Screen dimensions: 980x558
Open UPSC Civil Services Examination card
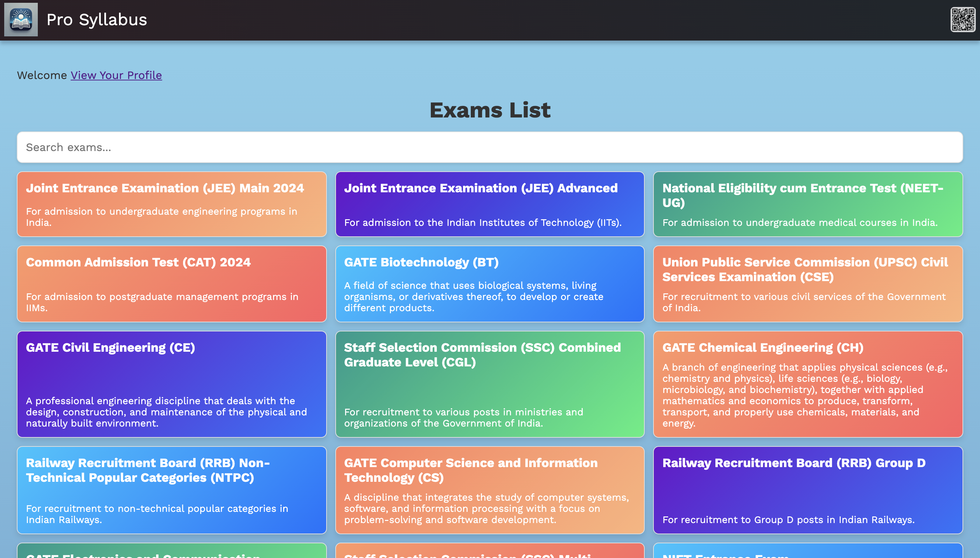click(808, 284)
